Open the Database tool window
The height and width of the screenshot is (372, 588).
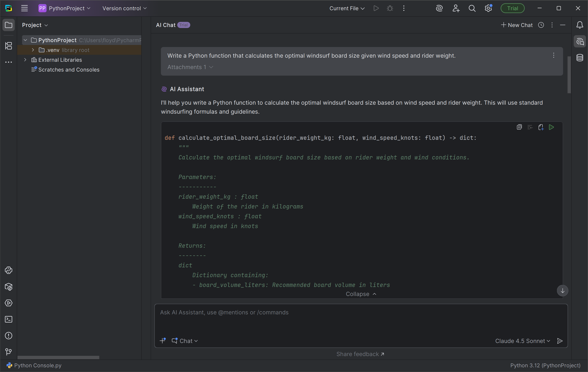(580, 58)
